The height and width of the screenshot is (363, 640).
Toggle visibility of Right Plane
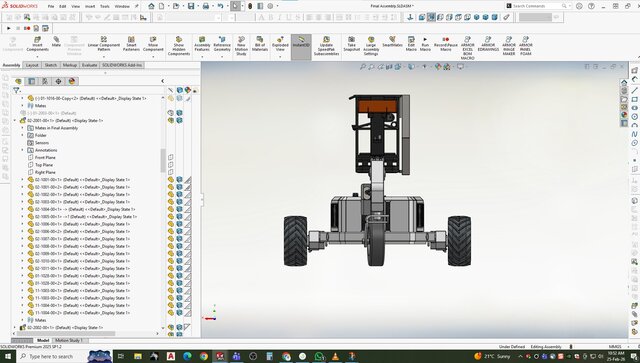171,172
